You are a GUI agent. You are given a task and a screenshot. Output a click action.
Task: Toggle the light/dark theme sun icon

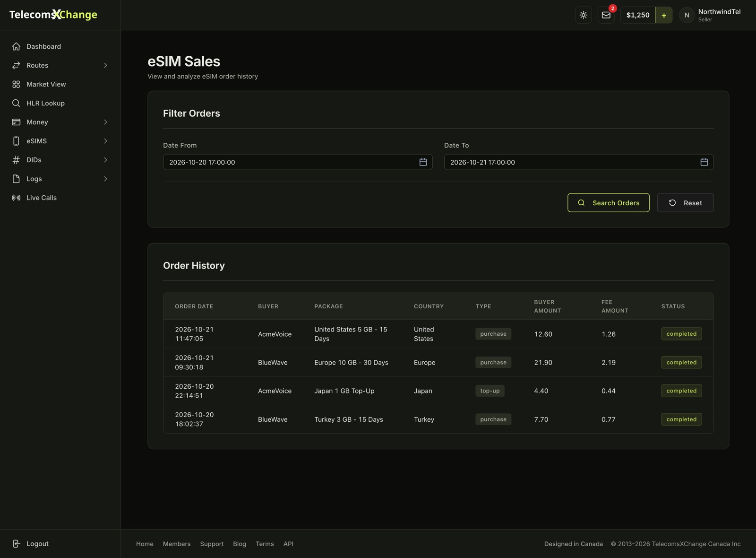(x=584, y=15)
